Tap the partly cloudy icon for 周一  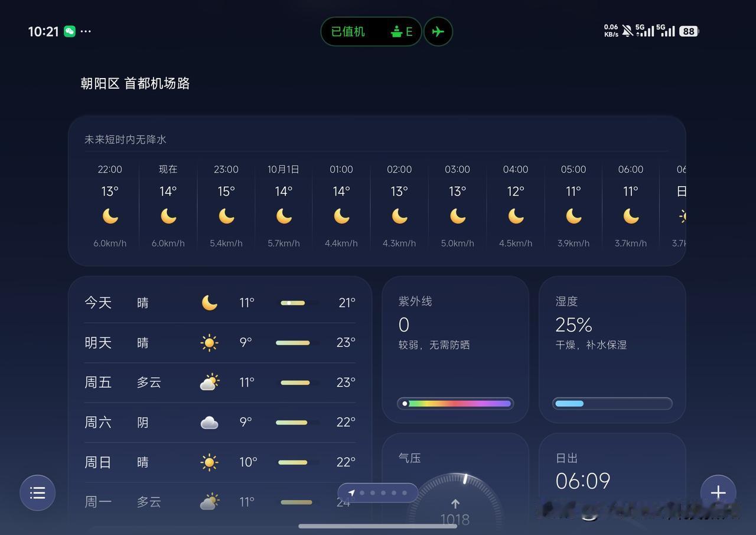(x=209, y=502)
